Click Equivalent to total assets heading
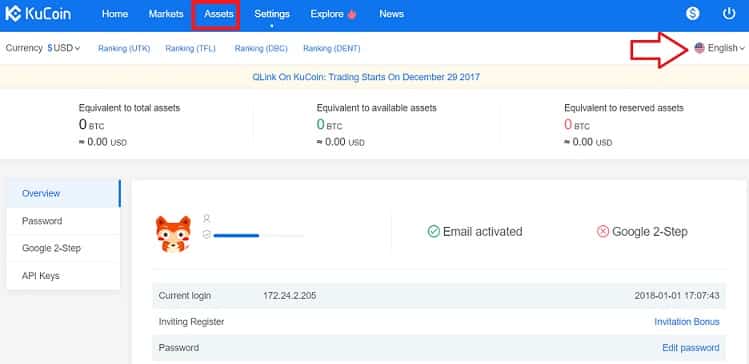Screen dimensions: 749x364 [x=129, y=108]
